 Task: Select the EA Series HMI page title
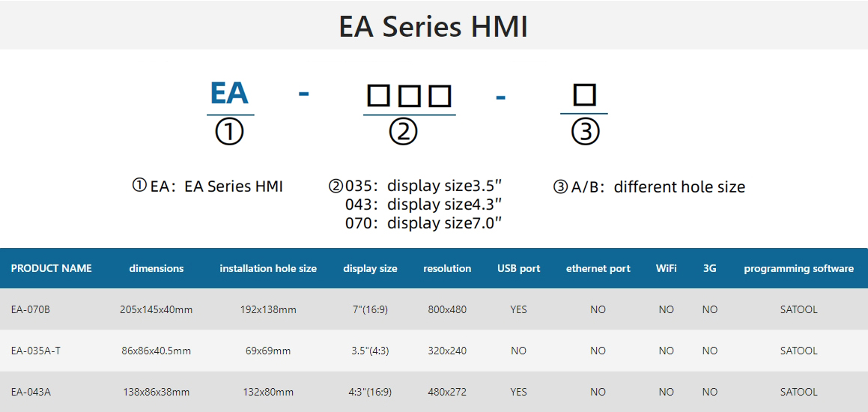click(x=434, y=26)
